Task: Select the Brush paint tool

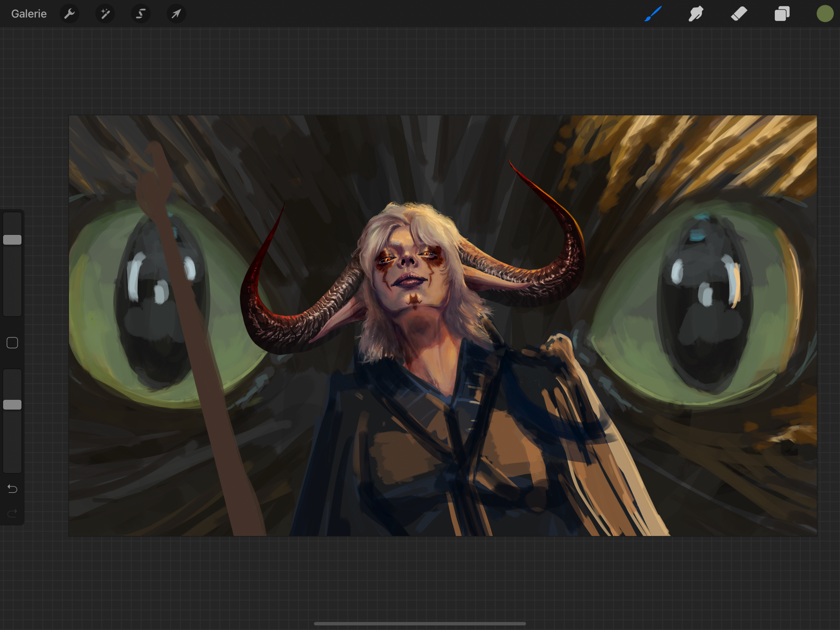Action: [653, 14]
